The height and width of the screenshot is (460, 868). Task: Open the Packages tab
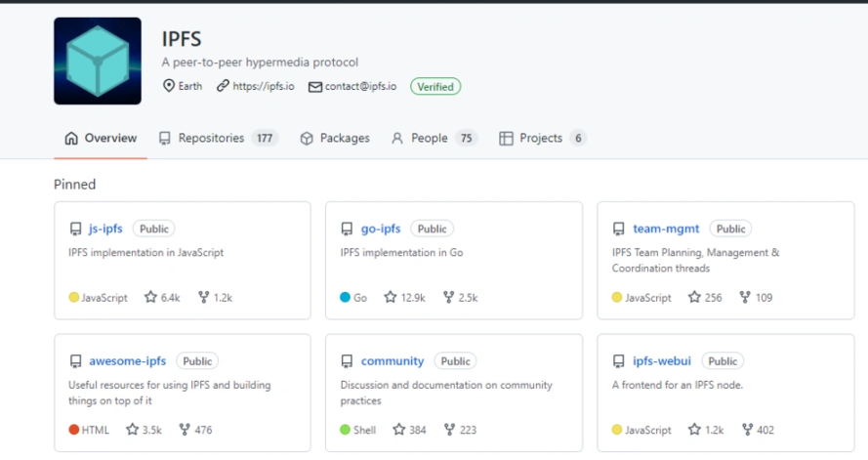(335, 139)
